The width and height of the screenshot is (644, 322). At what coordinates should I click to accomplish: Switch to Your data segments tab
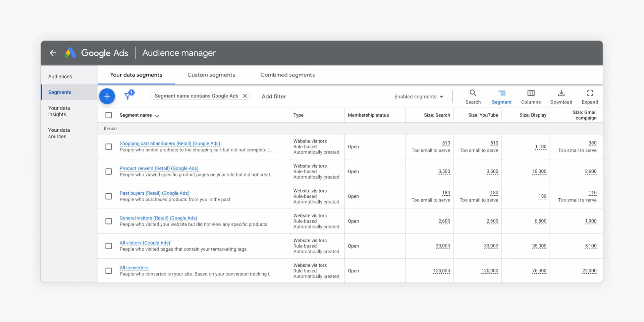tap(136, 75)
